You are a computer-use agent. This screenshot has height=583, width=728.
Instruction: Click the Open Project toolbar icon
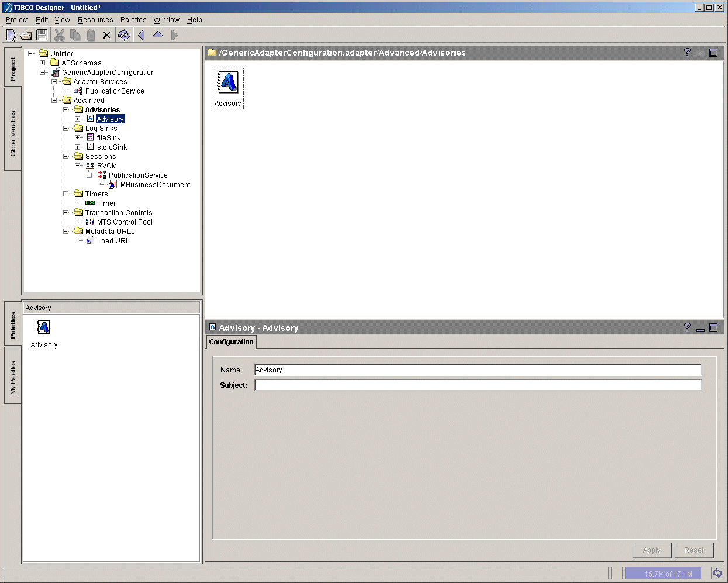pos(26,35)
